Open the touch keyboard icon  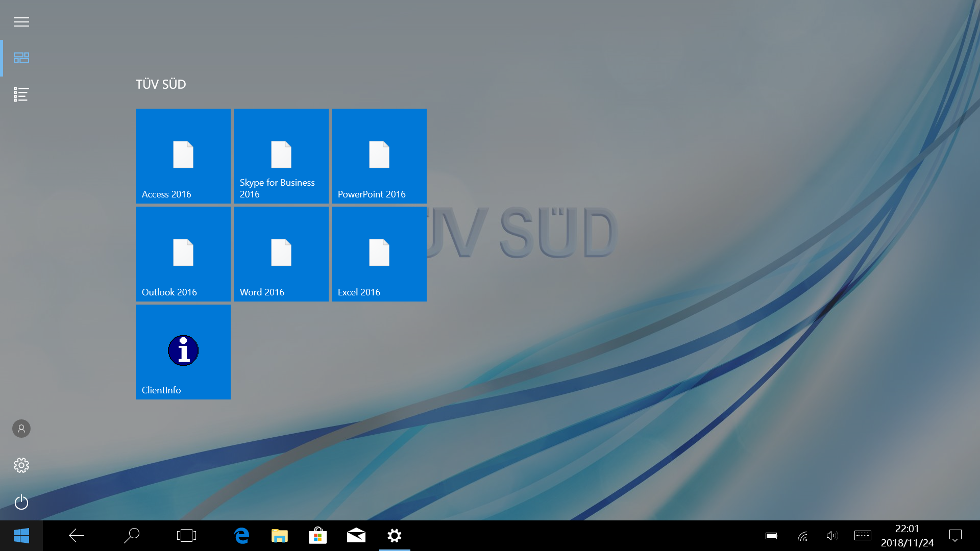tap(863, 536)
